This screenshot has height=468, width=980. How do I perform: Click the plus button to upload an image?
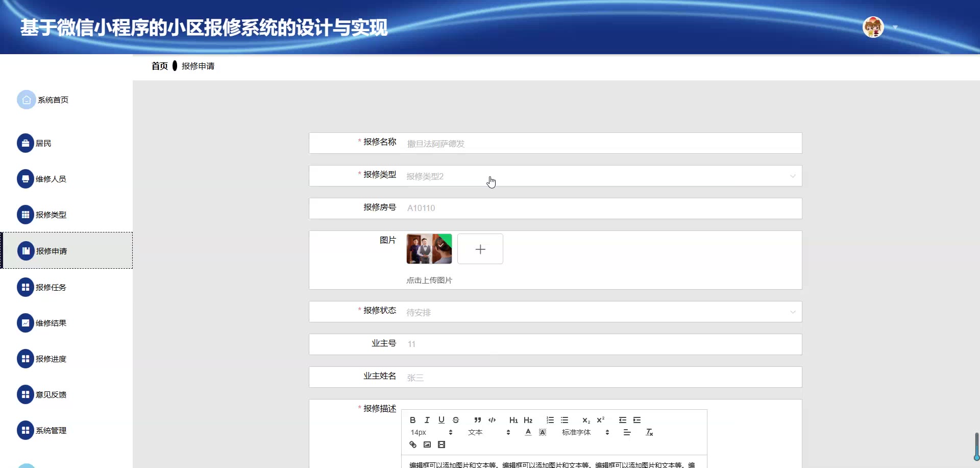tap(480, 249)
